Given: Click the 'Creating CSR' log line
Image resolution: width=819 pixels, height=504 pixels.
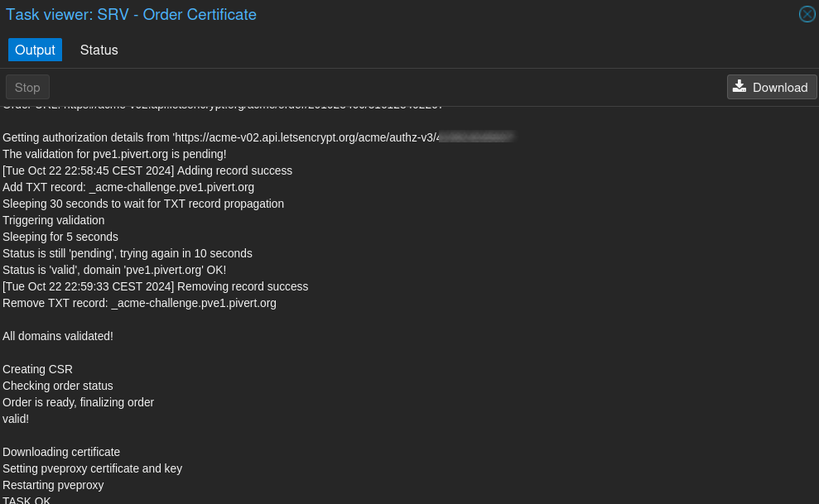Looking at the screenshot, I should coord(37,369).
